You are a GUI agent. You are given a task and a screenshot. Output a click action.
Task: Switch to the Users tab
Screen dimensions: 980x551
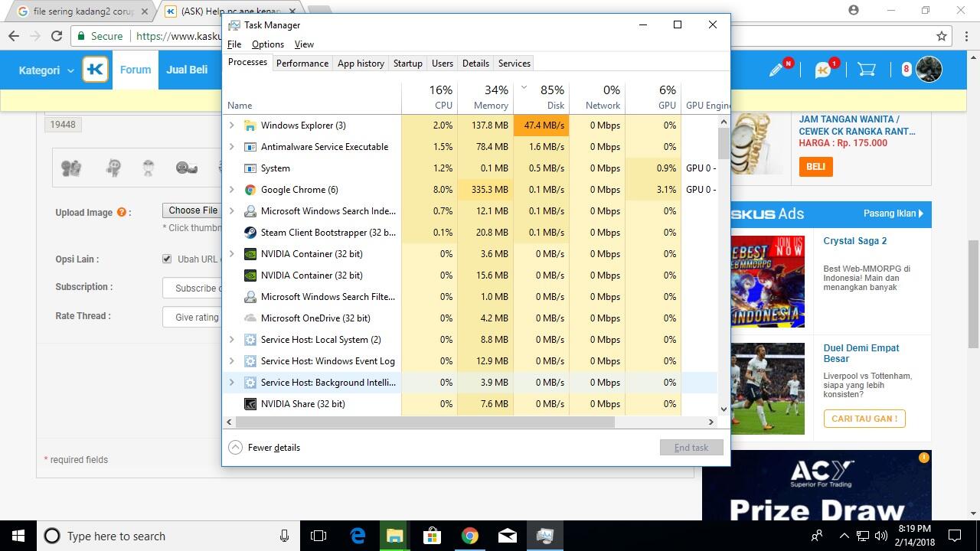443,64
